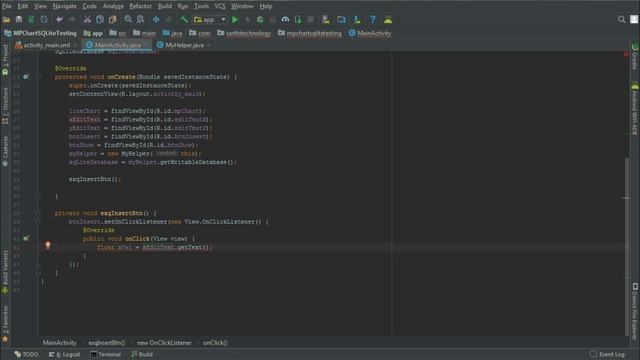Click the Undo arrow icon
Image resolution: width=640 pixels, height=360 pixels.
[60, 20]
